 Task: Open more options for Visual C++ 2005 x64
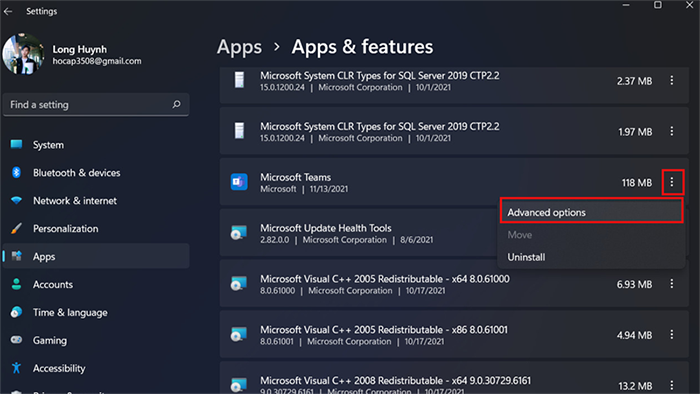point(672,284)
